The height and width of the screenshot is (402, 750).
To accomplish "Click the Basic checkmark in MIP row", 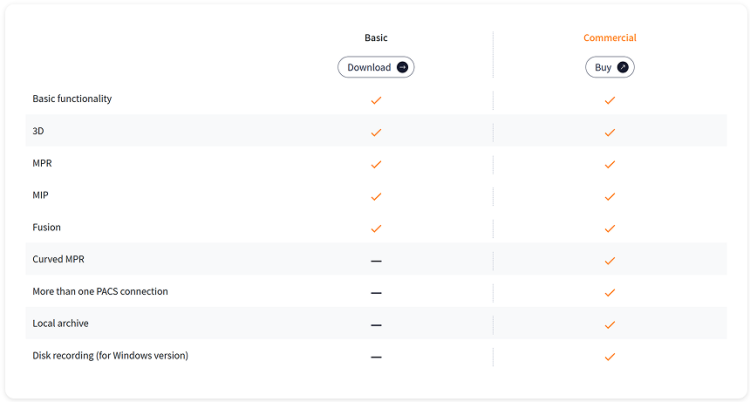I will pyautogui.click(x=376, y=197).
